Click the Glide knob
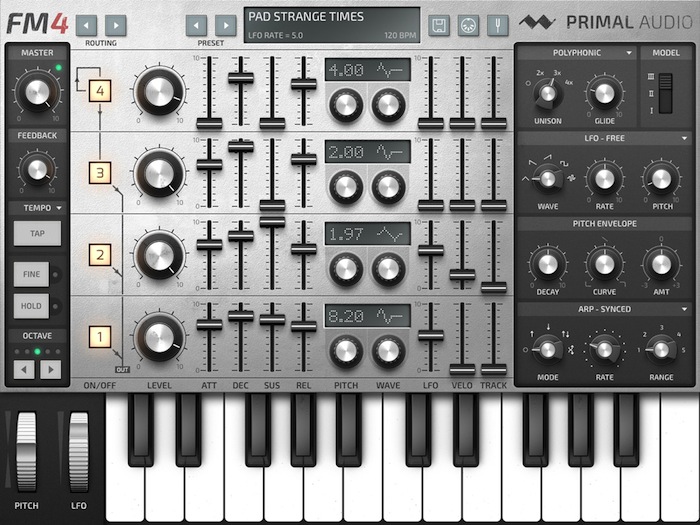Viewport: 700px width, 525px height. click(x=604, y=94)
